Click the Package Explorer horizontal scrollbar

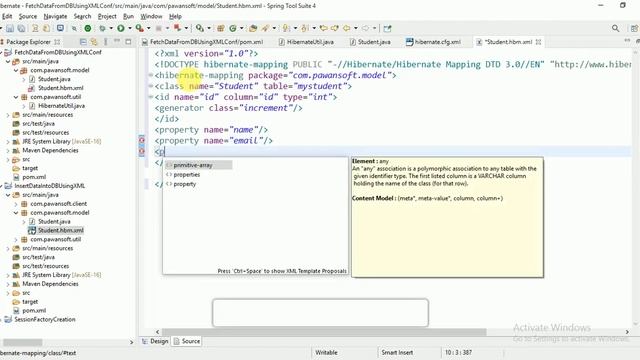(23, 342)
